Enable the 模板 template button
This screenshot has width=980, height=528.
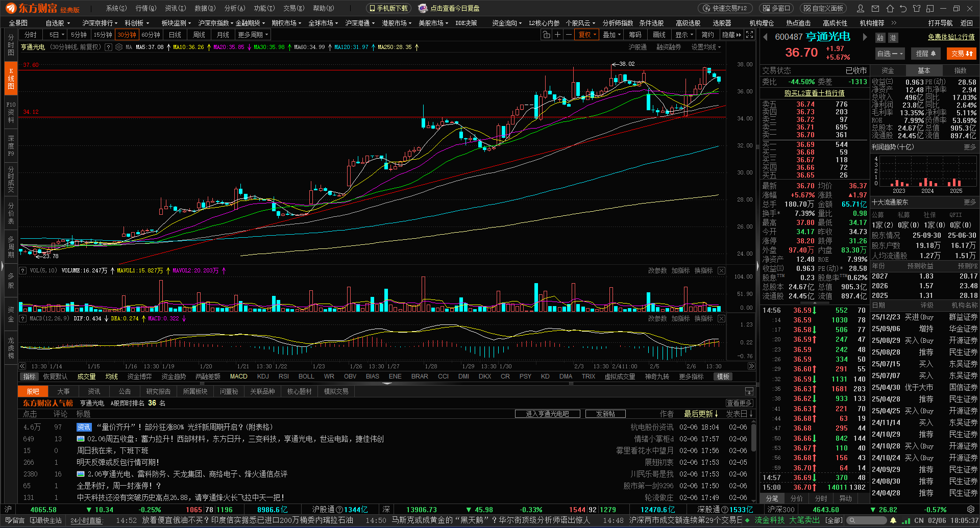click(x=723, y=376)
